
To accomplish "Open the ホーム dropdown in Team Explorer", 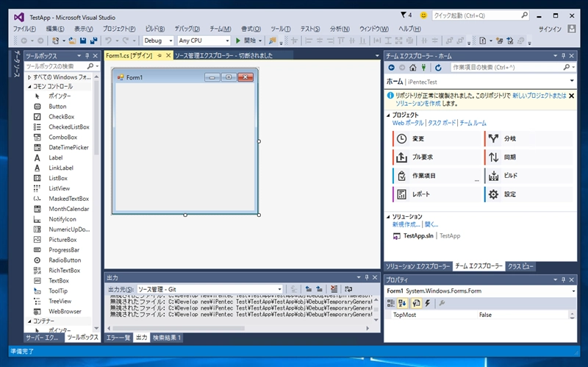I will 572,81.
